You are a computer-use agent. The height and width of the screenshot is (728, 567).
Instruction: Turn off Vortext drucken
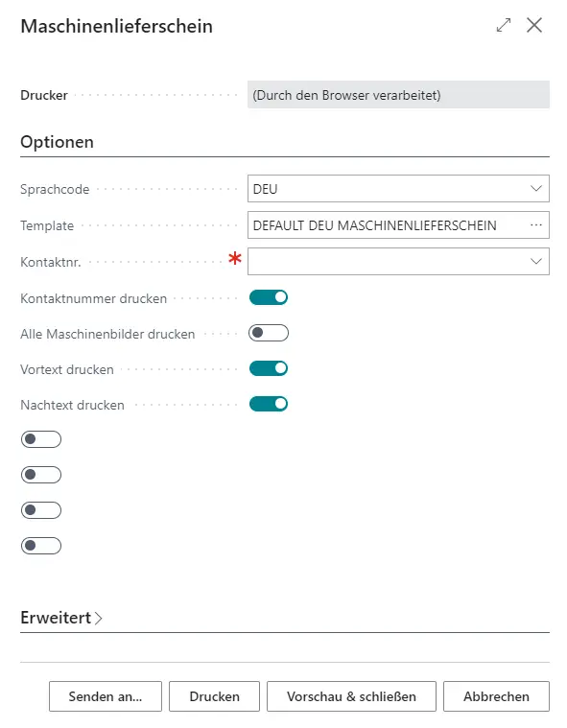pyautogui.click(x=269, y=368)
